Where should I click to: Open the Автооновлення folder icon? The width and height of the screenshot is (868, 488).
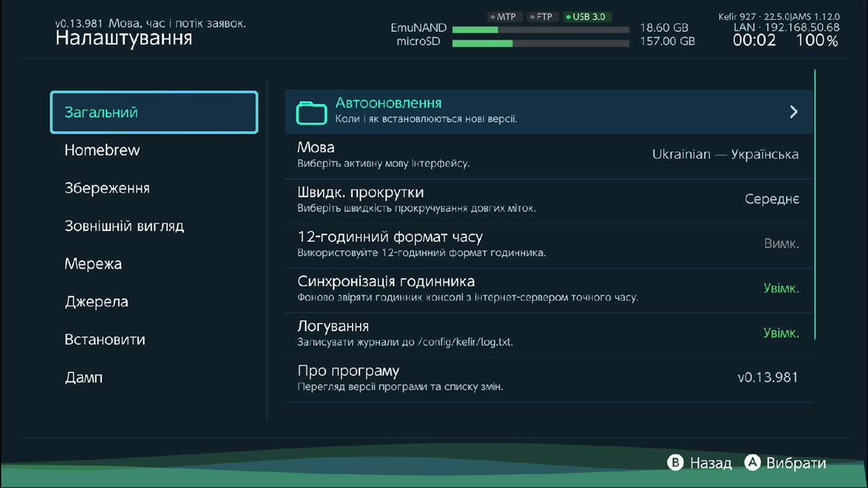click(x=311, y=112)
